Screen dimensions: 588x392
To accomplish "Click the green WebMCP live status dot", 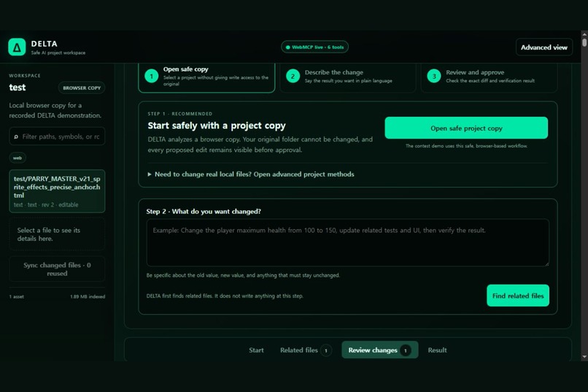I will tap(288, 47).
